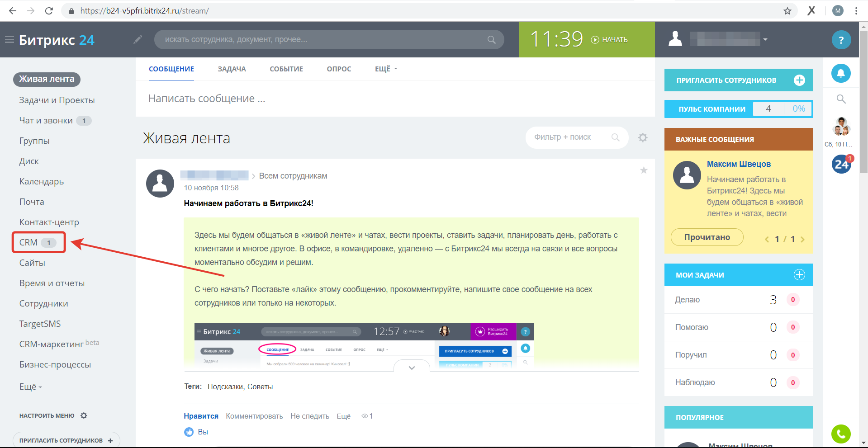Open the hamburger menu next to Битрикс 24

(9, 40)
